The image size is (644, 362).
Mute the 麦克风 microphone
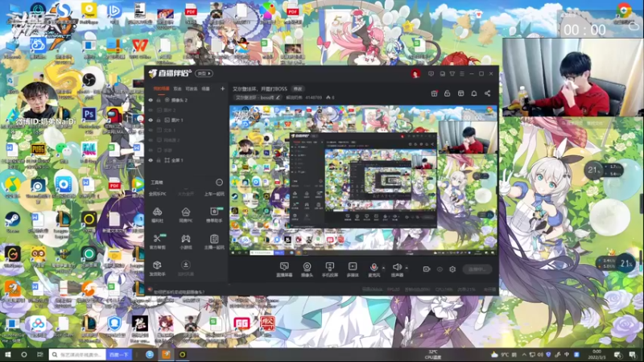tap(374, 269)
